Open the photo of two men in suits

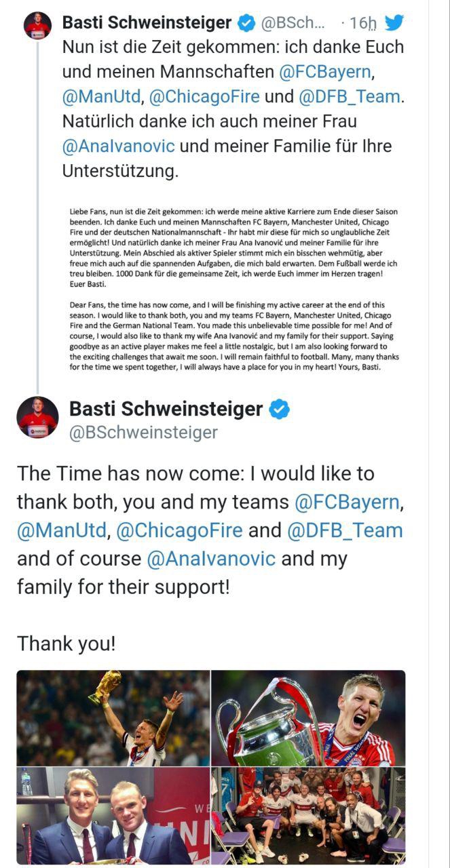(x=113, y=816)
